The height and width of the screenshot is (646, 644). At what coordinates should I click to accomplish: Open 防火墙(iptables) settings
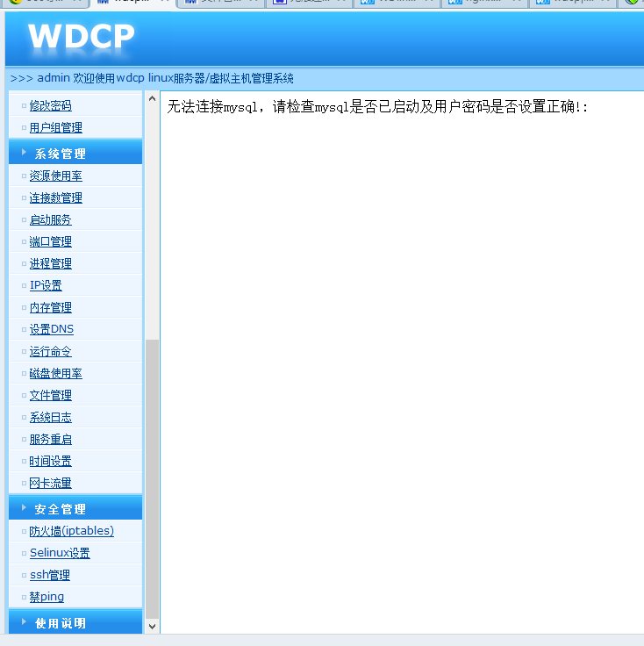coord(71,531)
